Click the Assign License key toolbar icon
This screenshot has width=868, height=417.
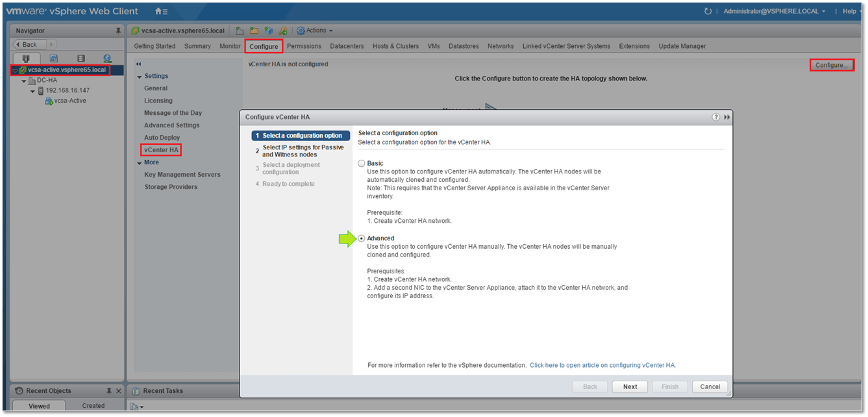click(282, 31)
